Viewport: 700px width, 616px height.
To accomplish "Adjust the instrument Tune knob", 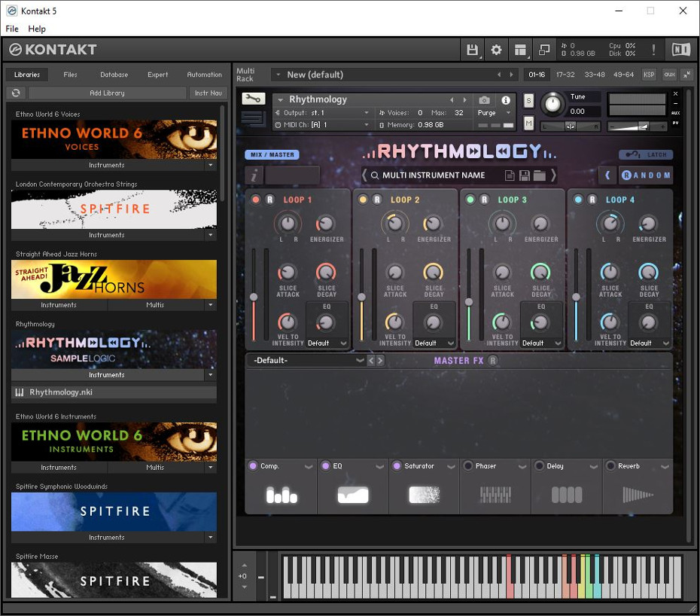I will click(552, 104).
